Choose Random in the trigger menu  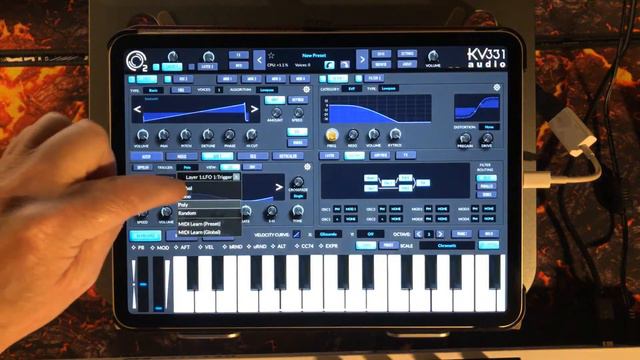pyautogui.click(x=209, y=213)
